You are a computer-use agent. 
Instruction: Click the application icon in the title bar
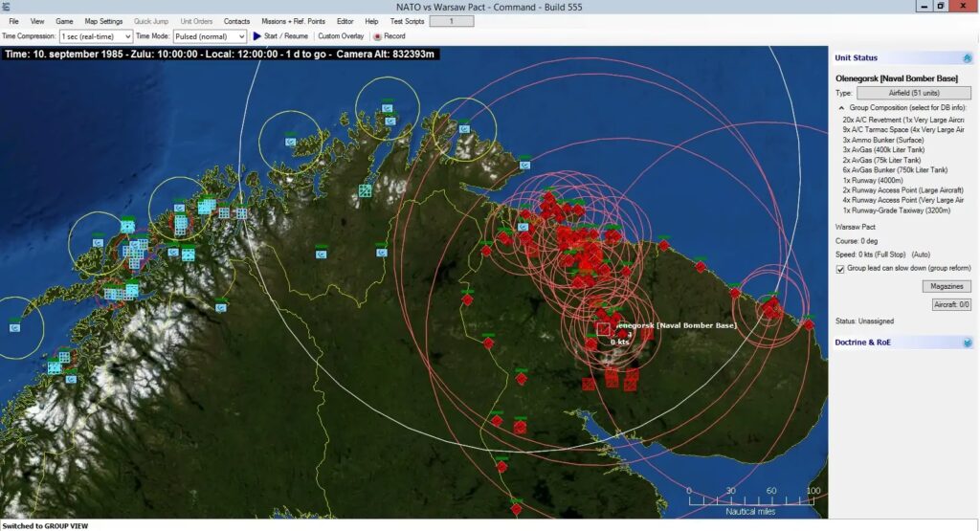(x=7, y=7)
